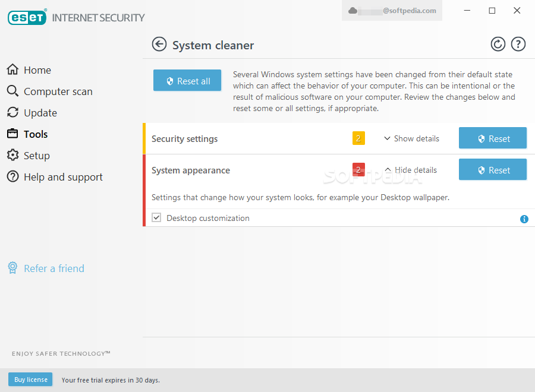Open help via the question mark icon
The width and height of the screenshot is (535, 392).
point(518,45)
